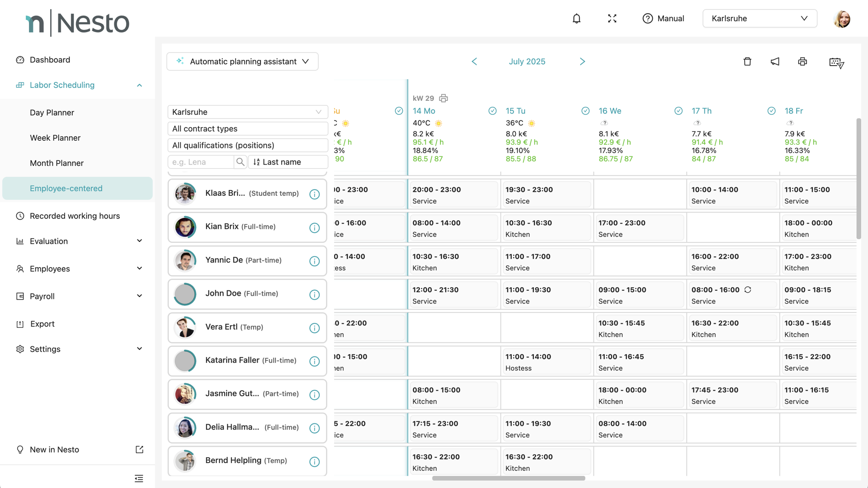Screen dimensions: 868x488
Task: Toggle the 17 Th day checkmark
Action: (771, 111)
